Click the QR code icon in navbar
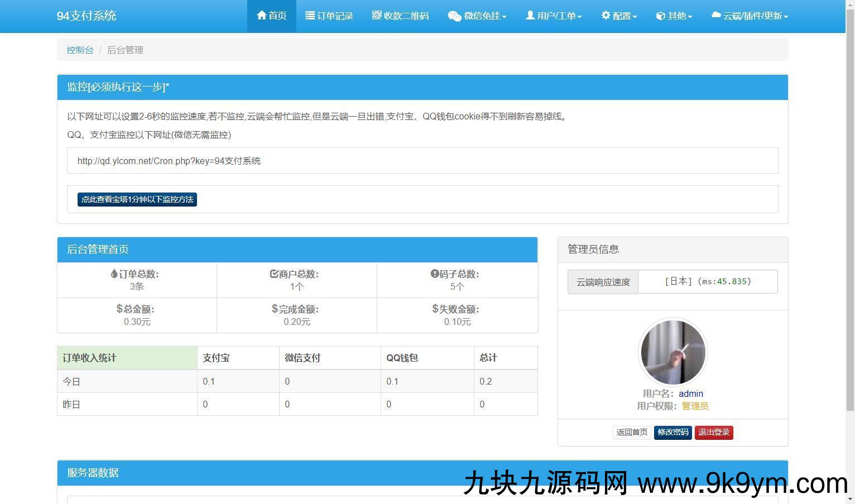The image size is (855, 504). [377, 16]
